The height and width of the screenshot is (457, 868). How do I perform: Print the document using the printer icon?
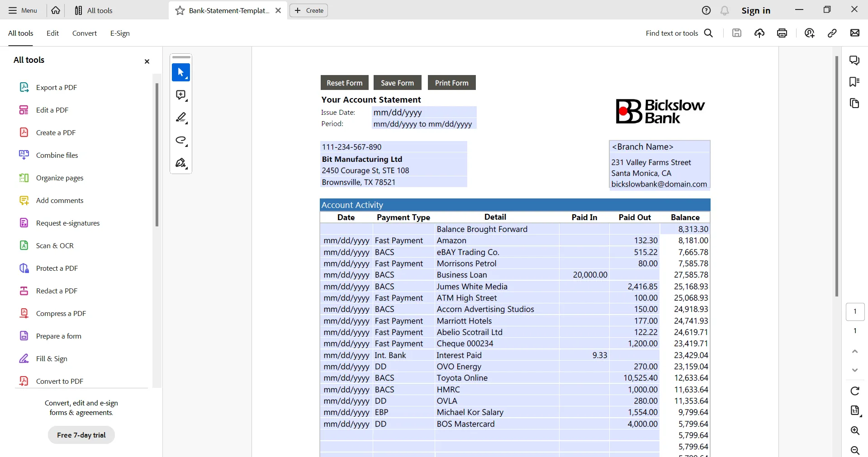(782, 33)
